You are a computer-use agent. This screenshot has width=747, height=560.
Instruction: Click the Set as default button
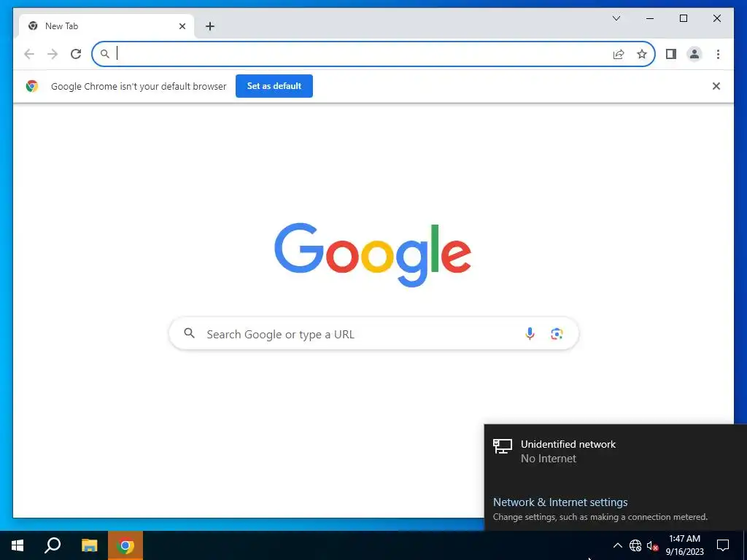(274, 86)
